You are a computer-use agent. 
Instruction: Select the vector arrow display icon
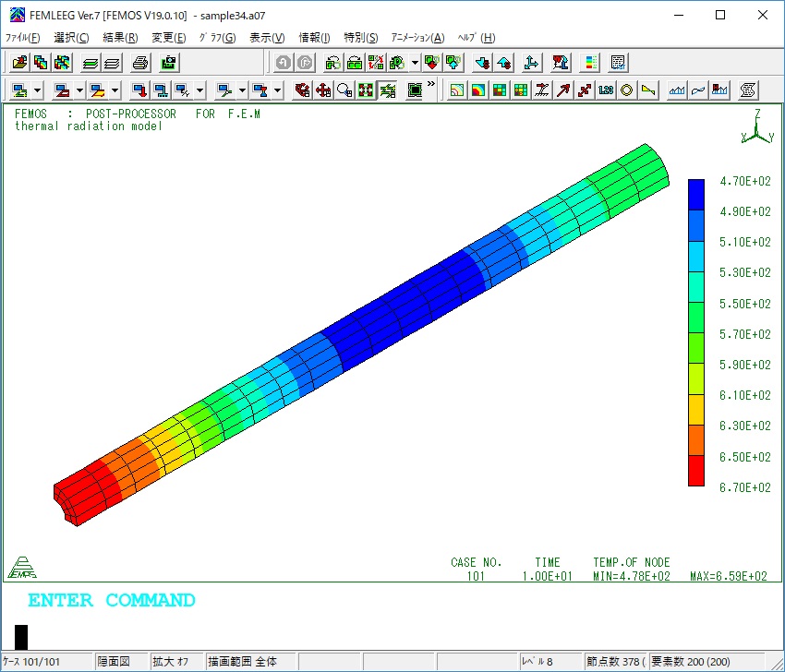click(x=562, y=90)
